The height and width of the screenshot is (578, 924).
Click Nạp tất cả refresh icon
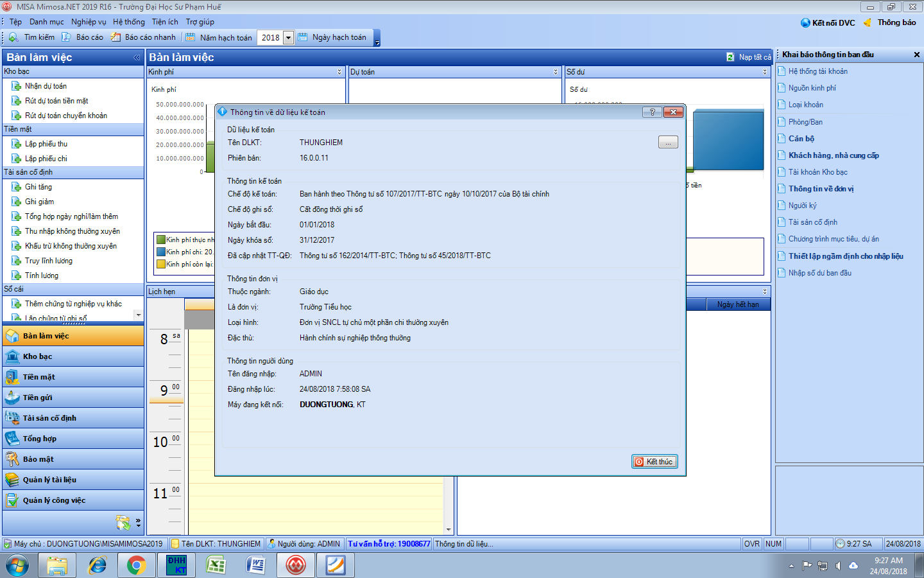730,57
